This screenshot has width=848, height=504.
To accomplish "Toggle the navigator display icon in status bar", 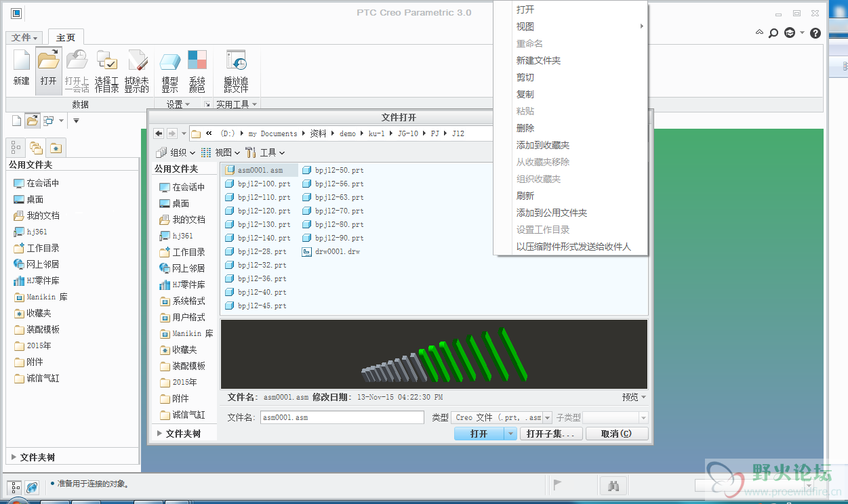I will 14,486.
